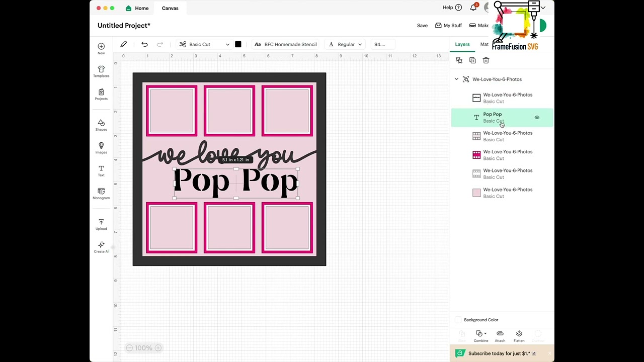Open the Combine dropdown
The width and height of the screenshot is (644, 362).
(481, 336)
